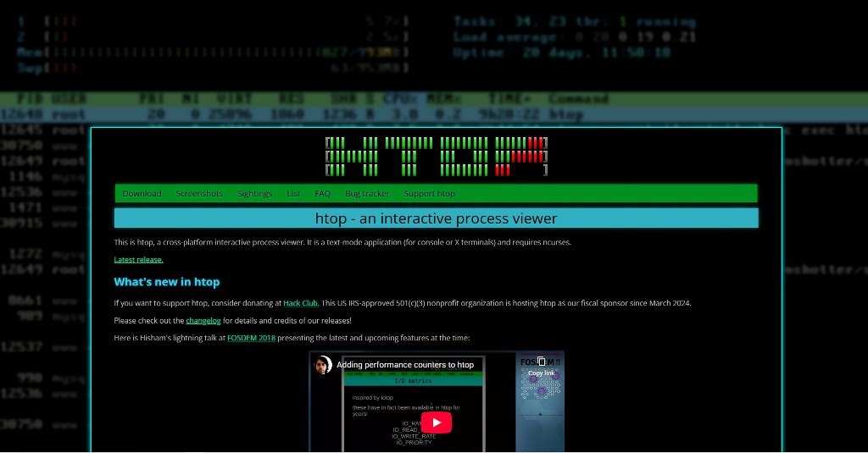
Task: Click the htop interactive process viewer heading
Action: (x=437, y=218)
